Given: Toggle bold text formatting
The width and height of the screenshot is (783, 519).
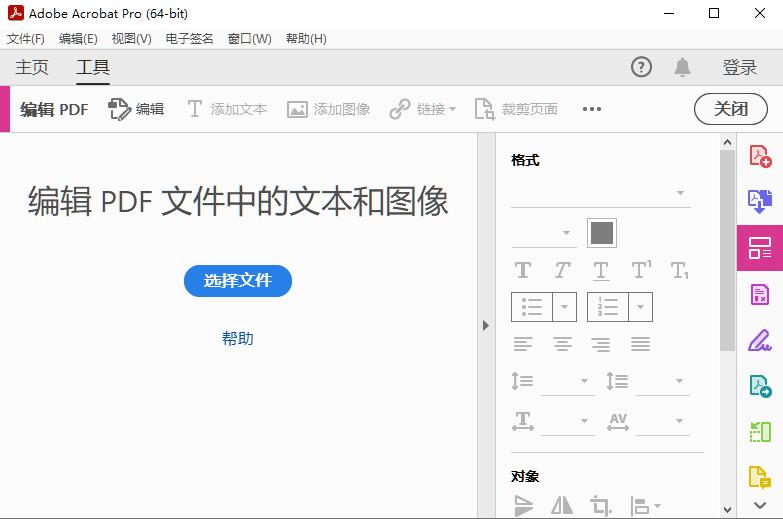Looking at the screenshot, I should (523, 270).
